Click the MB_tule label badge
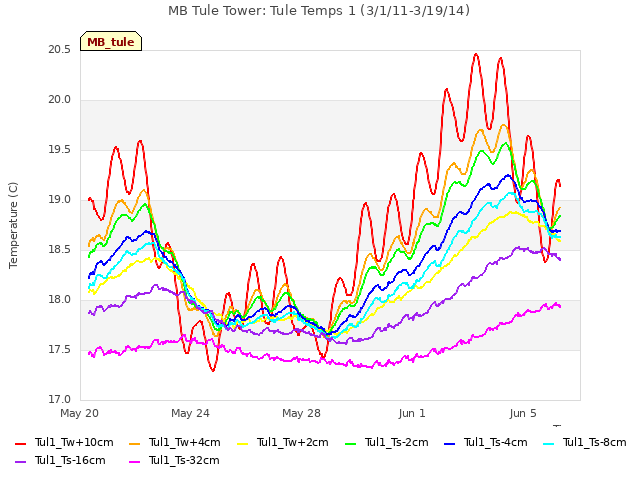The width and height of the screenshot is (640, 480). click(x=111, y=41)
